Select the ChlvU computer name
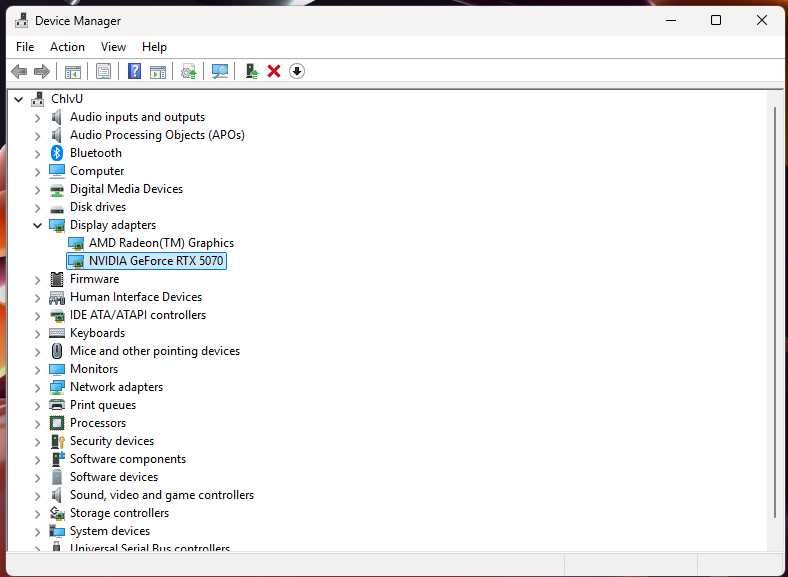This screenshot has height=577, width=788. pyautogui.click(x=67, y=99)
